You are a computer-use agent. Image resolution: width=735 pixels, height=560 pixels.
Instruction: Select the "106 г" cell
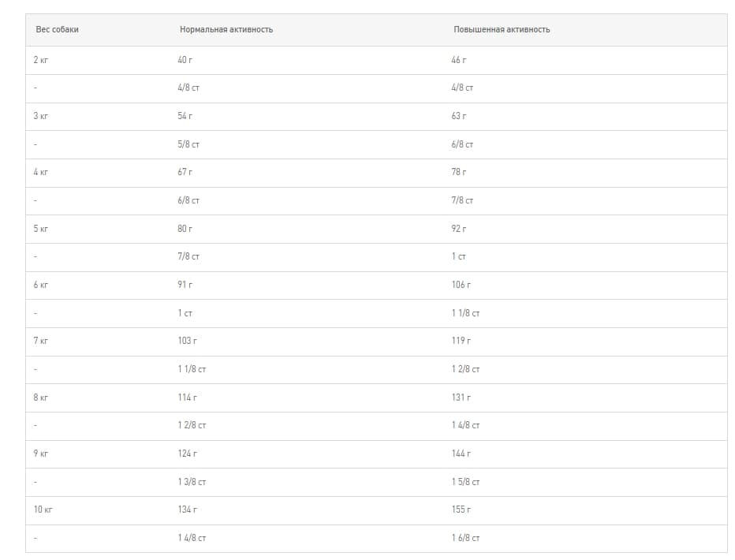coord(461,285)
